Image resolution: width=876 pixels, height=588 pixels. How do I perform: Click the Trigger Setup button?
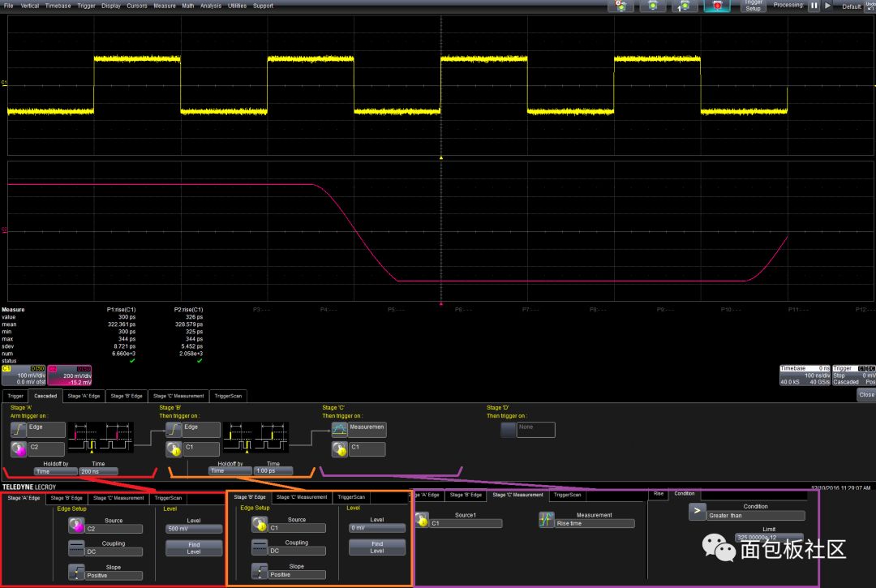click(754, 6)
